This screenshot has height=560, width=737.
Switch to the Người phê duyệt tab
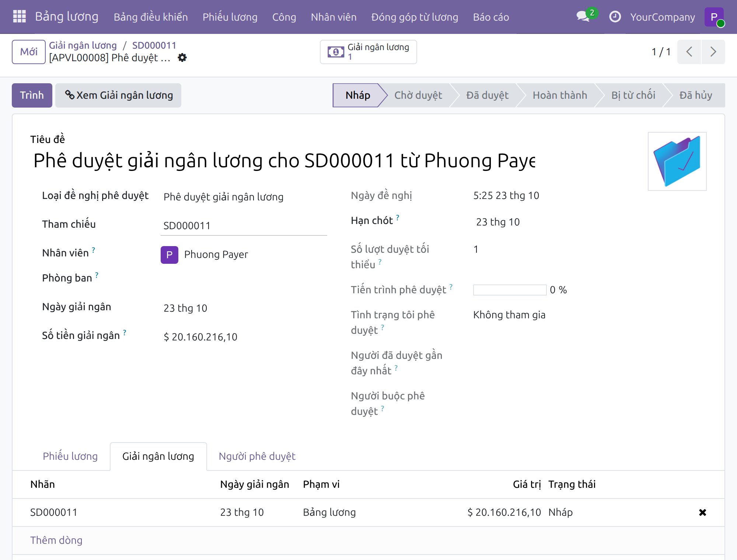257,456
